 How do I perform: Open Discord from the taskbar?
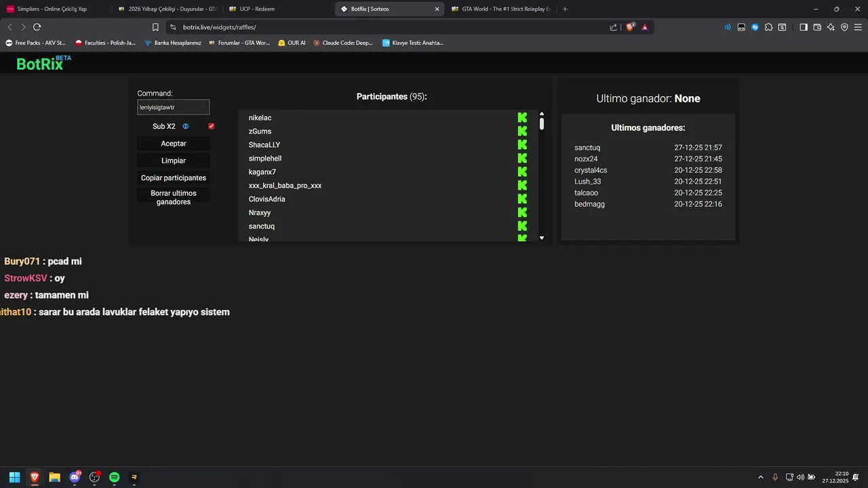pos(75,477)
